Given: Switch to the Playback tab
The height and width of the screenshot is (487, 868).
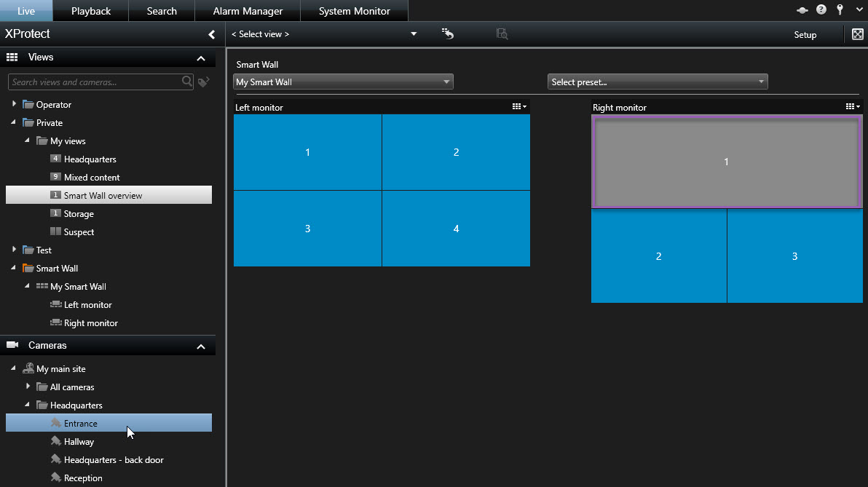Looking at the screenshot, I should (91, 11).
